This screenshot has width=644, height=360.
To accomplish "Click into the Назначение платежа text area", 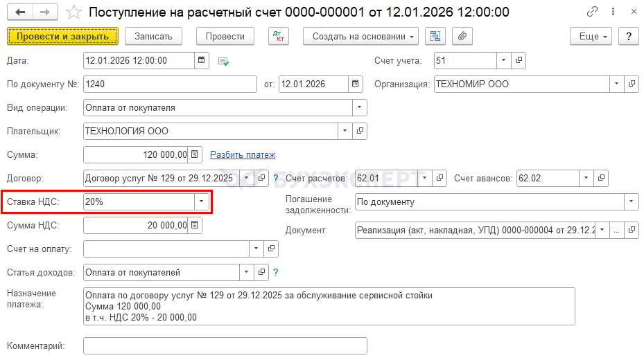I will [329, 306].
